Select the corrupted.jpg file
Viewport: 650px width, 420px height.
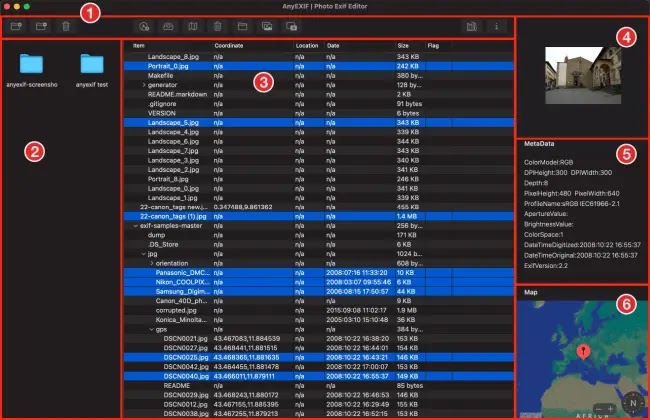318,311
